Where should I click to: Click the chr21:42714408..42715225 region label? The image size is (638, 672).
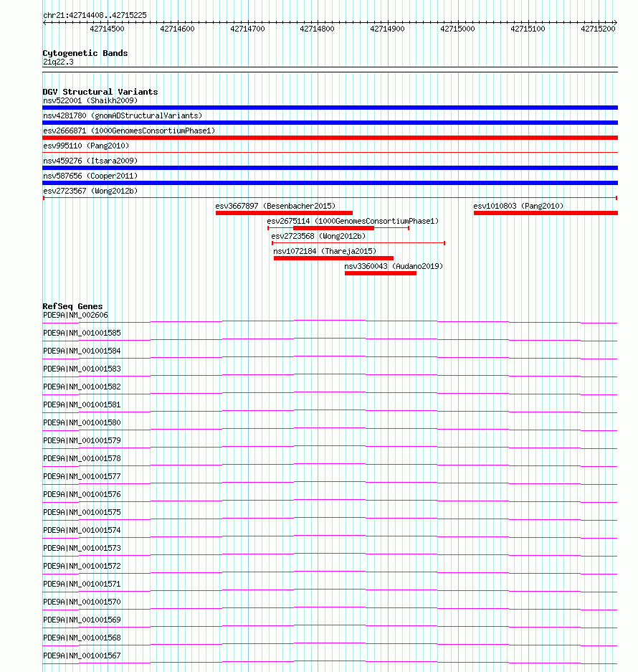coord(95,15)
